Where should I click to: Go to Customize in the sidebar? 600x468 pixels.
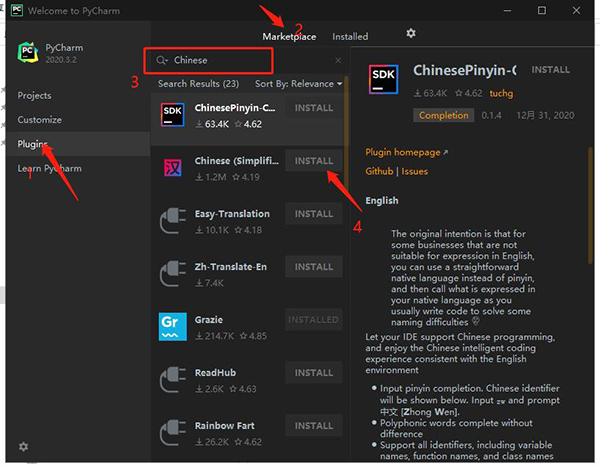click(x=39, y=120)
